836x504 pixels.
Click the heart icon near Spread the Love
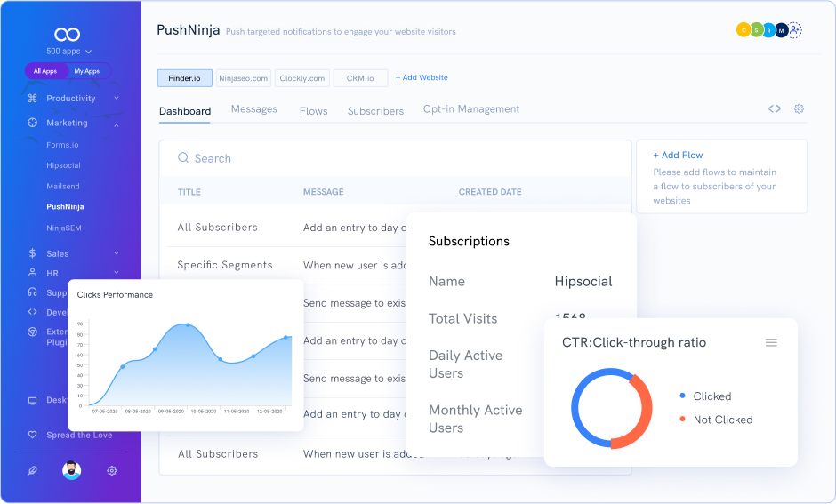pyautogui.click(x=33, y=435)
